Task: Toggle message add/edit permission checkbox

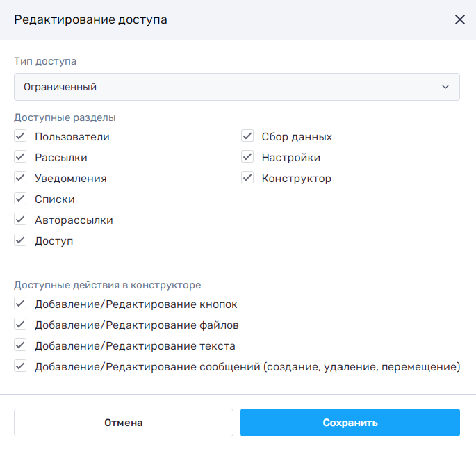Action: point(20,367)
